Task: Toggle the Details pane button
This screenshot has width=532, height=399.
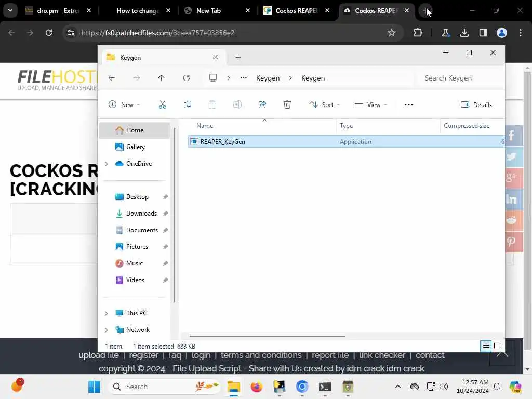Action: (476, 104)
